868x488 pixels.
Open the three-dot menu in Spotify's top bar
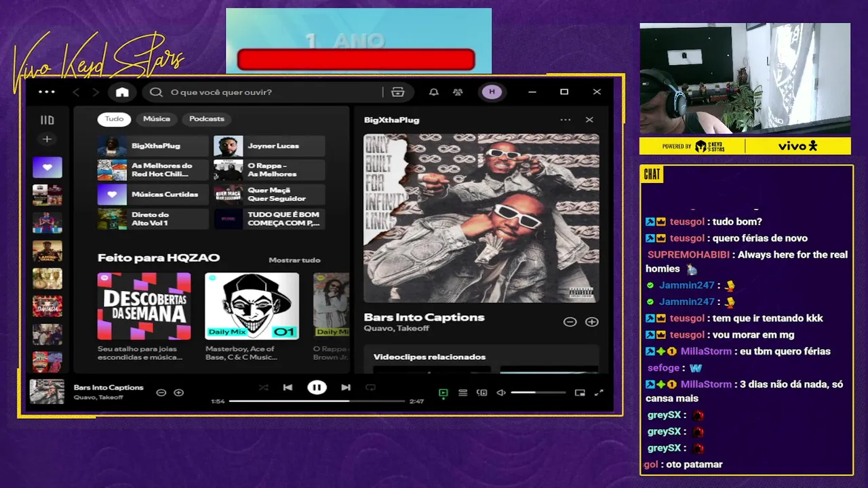47,92
